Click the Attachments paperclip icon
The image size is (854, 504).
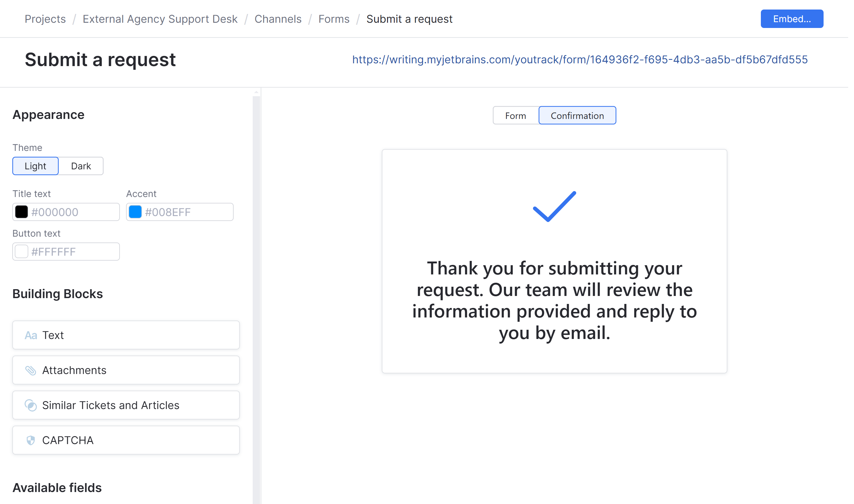pyautogui.click(x=31, y=370)
